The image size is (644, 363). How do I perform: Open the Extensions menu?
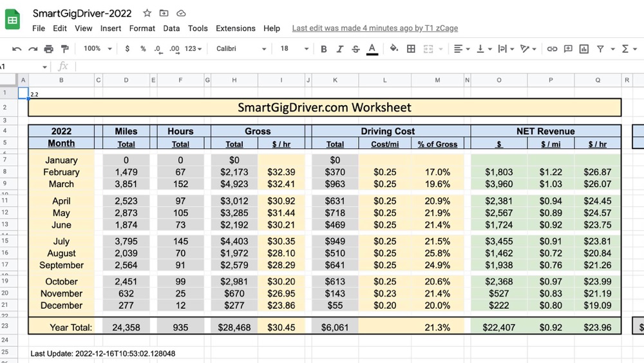[235, 28]
